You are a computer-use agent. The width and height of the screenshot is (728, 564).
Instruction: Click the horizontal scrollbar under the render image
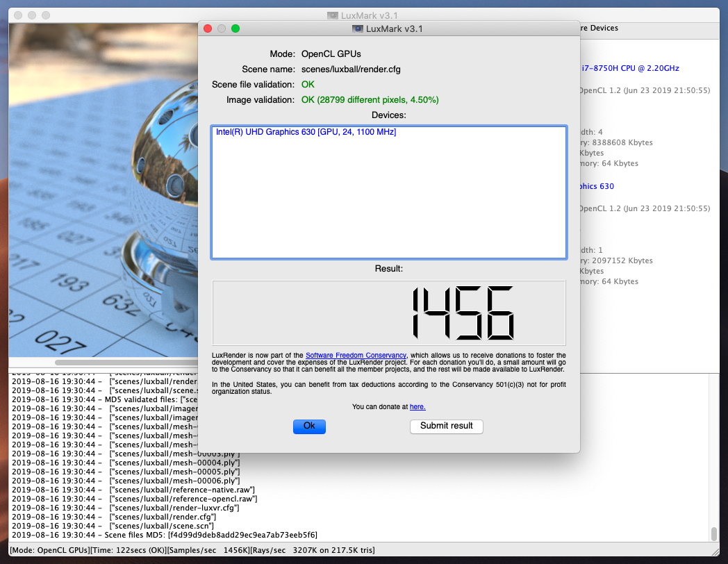pos(126,362)
